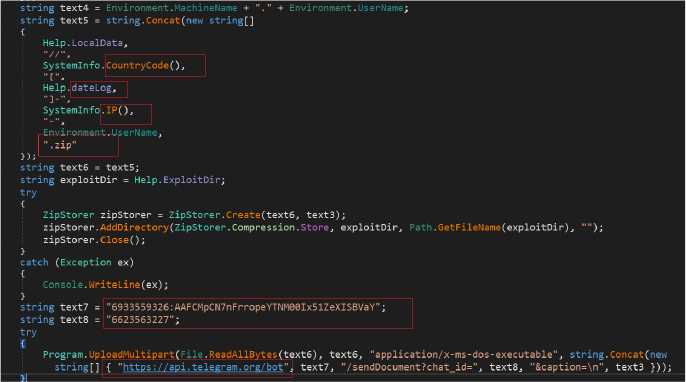686x382 pixels.
Task: Click the "/sendDocument?chat_id=" string literal
Action: [410, 367]
